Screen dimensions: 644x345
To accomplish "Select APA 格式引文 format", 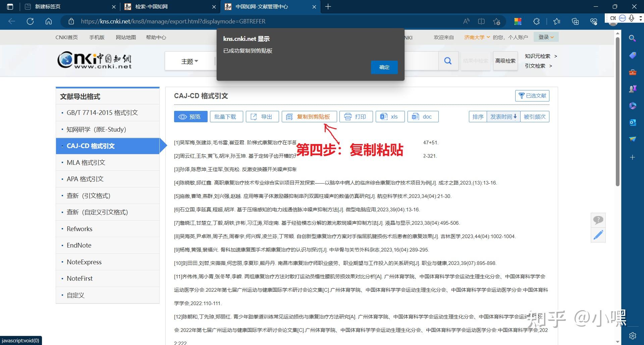I will [108, 179].
